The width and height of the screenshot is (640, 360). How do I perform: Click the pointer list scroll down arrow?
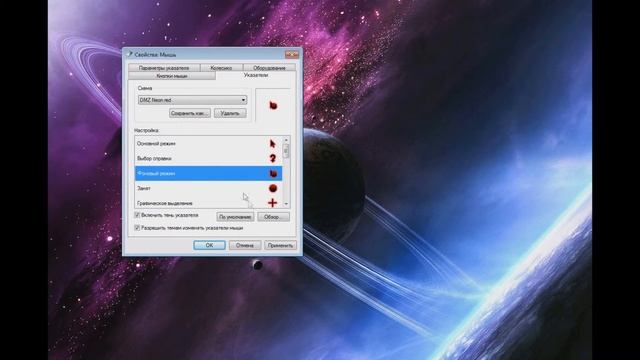[286, 204]
